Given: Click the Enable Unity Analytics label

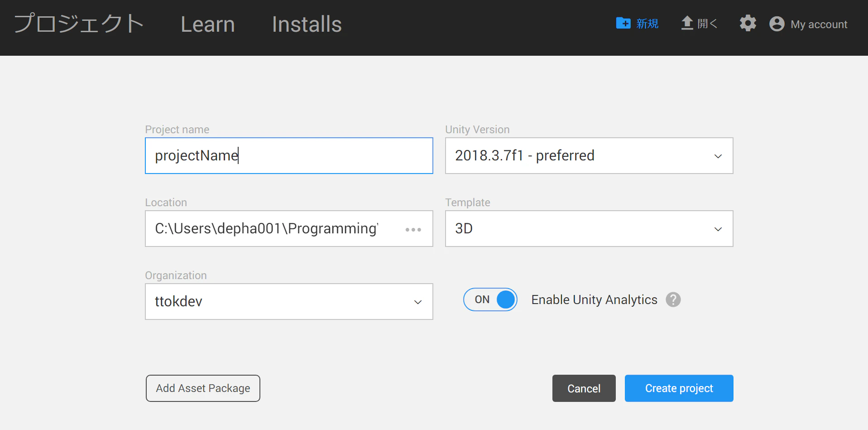Looking at the screenshot, I should pyautogui.click(x=594, y=300).
